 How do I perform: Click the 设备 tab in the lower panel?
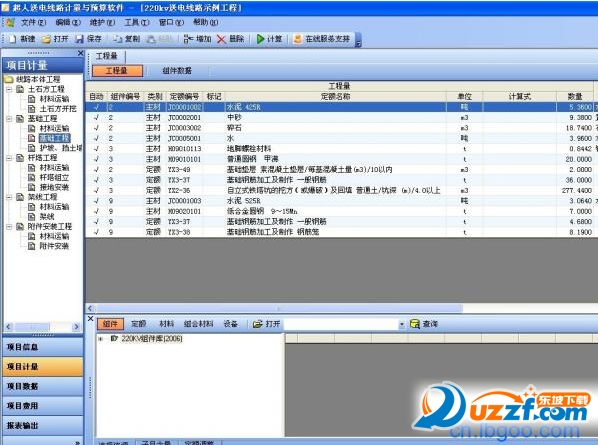tap(231, 324)
